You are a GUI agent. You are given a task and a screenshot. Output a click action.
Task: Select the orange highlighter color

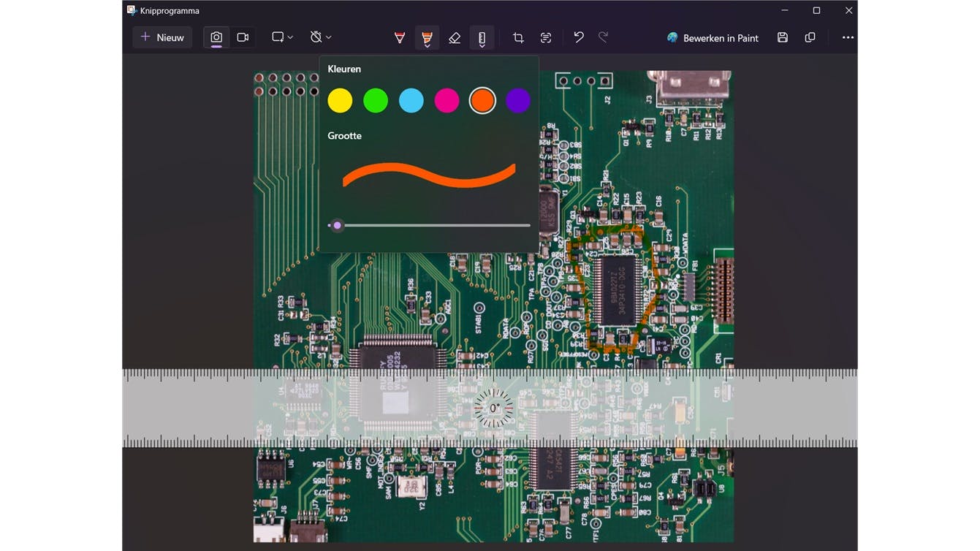pyautogui.click(x=482, y=101)
